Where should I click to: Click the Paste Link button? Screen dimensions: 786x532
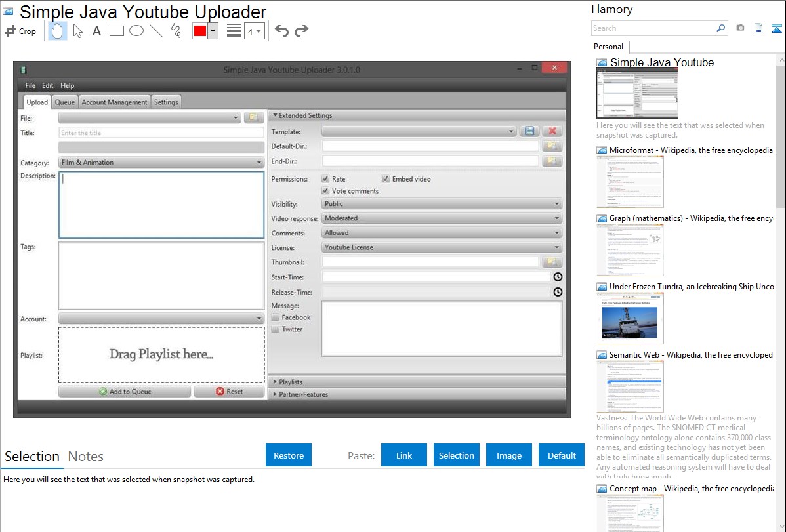pos(404,455)
